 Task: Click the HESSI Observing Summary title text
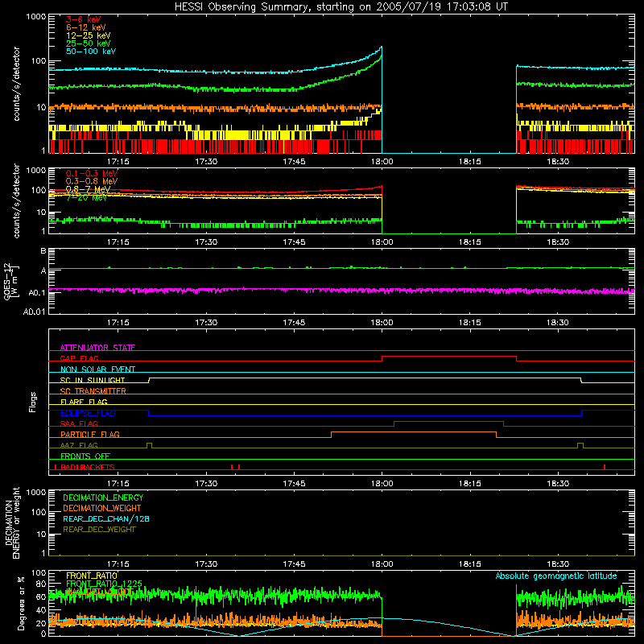click(341, 7)
